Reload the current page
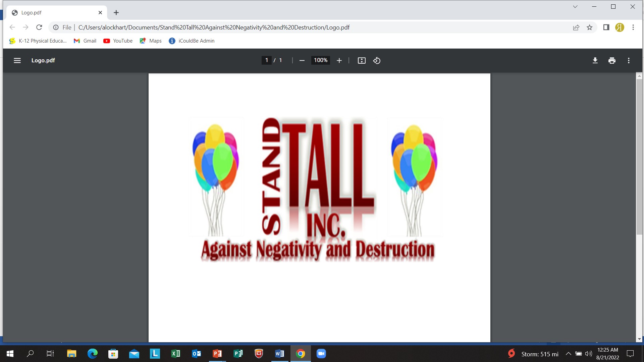Viewport: 644px width, 362px height. click(39, 27)
